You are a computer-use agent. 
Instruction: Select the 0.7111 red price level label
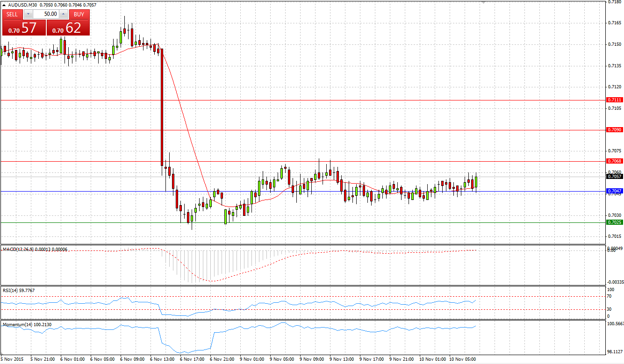pyautogui.click(x=614, y=100)
